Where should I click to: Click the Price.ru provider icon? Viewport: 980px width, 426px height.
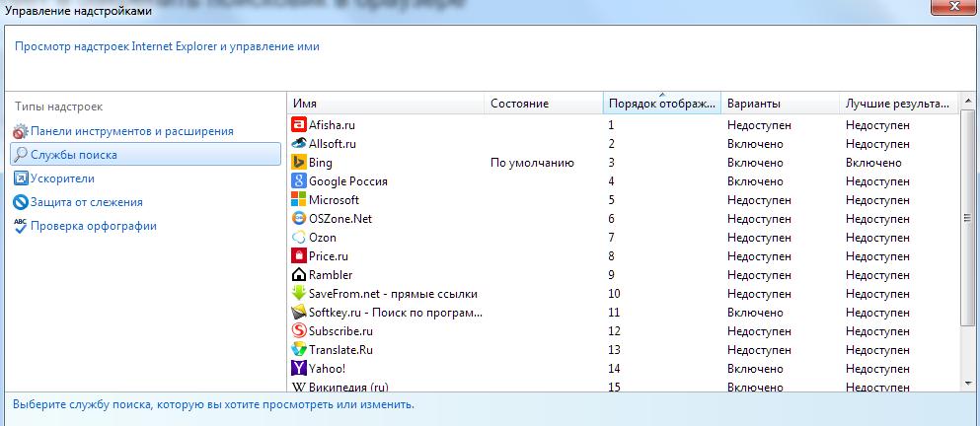299,256
